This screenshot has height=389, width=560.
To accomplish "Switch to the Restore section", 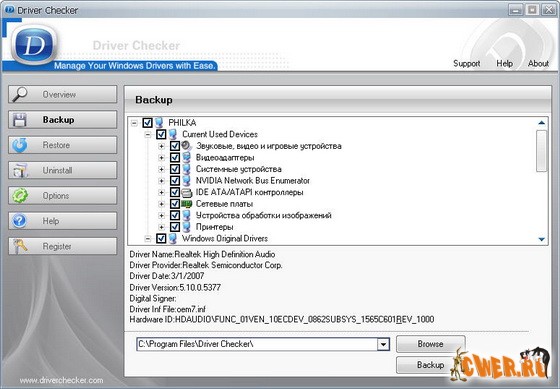I will tap(62, 145).
